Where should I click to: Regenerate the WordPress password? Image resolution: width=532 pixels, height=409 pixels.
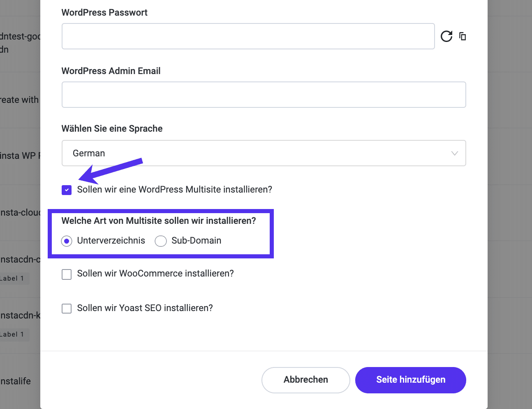point(446,36)
